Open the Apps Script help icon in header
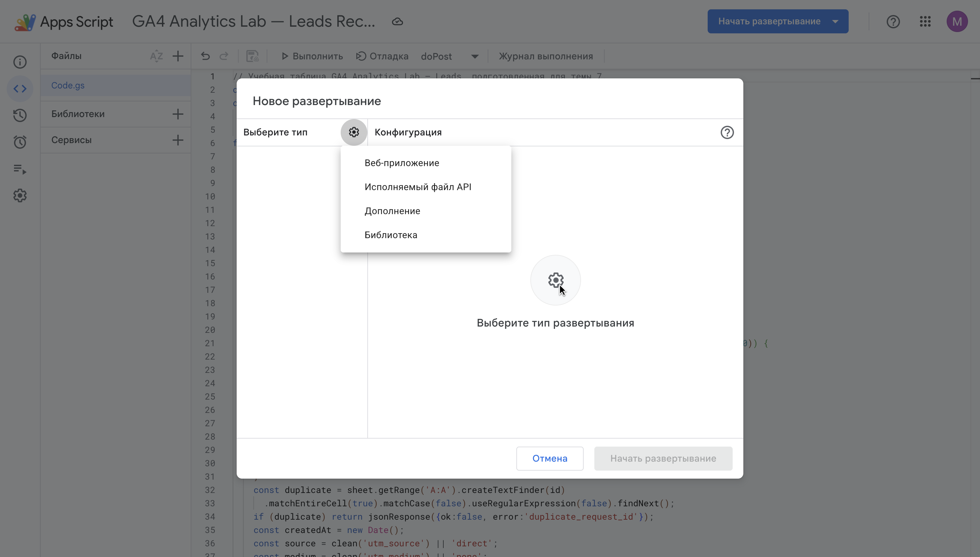Viewport: 980px width, 557px height. (893, 21)
